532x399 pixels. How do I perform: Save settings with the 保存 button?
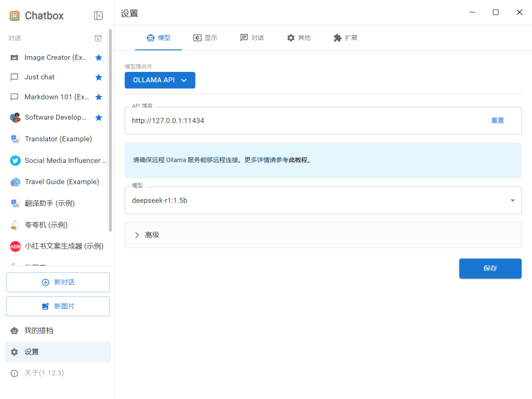[490, 269]
